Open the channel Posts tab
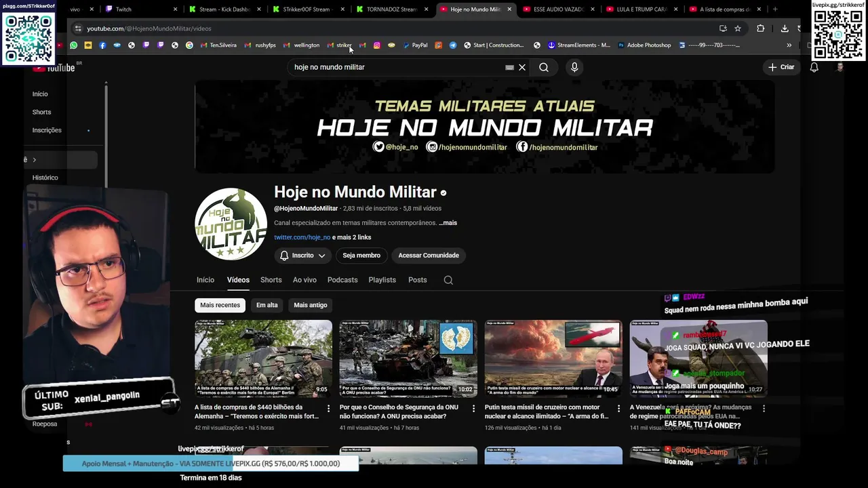Image resolution: width=868 pixels, height=488 pixels. click(418, 280)
